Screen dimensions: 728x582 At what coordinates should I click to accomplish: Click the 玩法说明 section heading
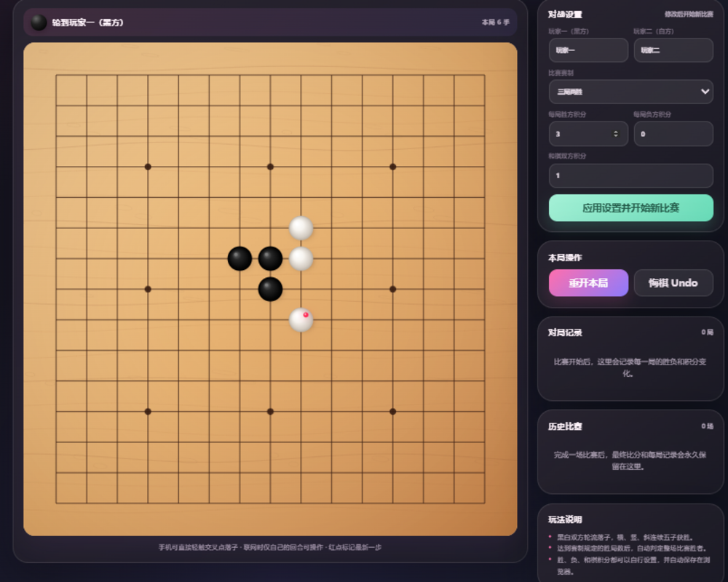[x=565, y=519]
